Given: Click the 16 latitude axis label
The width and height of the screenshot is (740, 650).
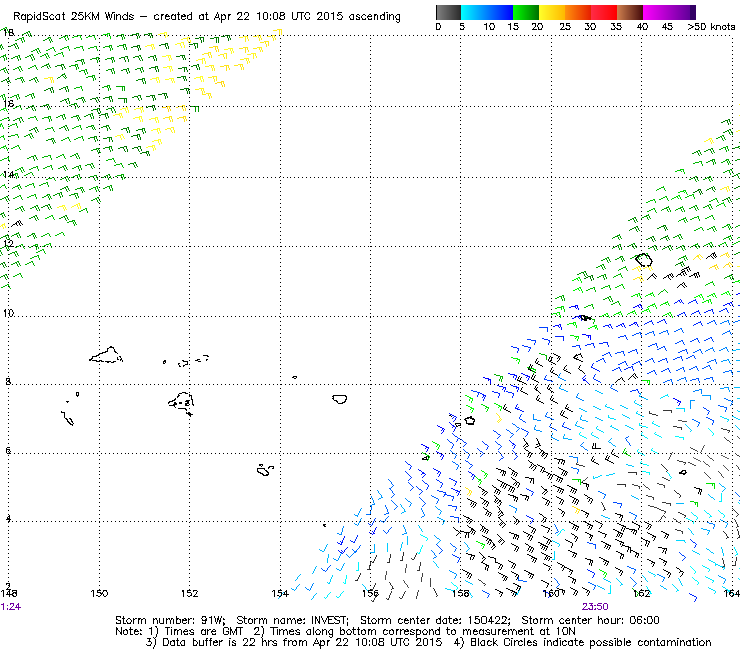Looking at the screenshot, I should tap(8, 103).
